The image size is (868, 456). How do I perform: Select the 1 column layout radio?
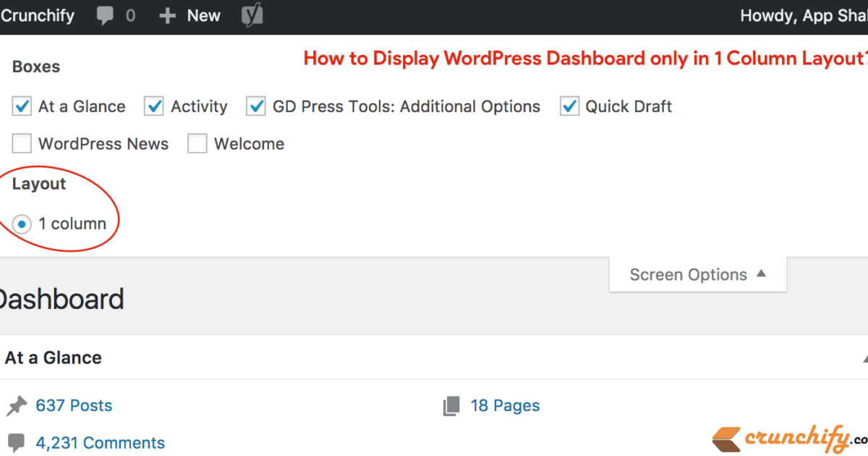[x=22, y=224]
